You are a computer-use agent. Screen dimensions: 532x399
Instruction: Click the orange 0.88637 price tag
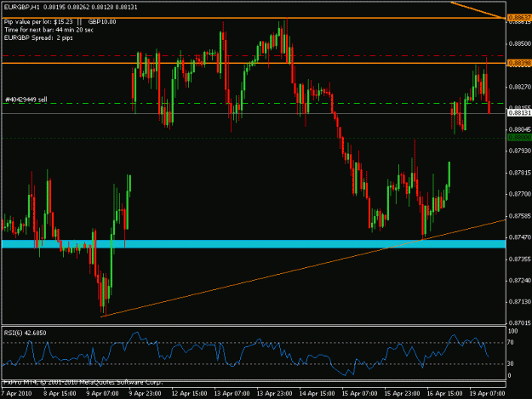(519, 17)
